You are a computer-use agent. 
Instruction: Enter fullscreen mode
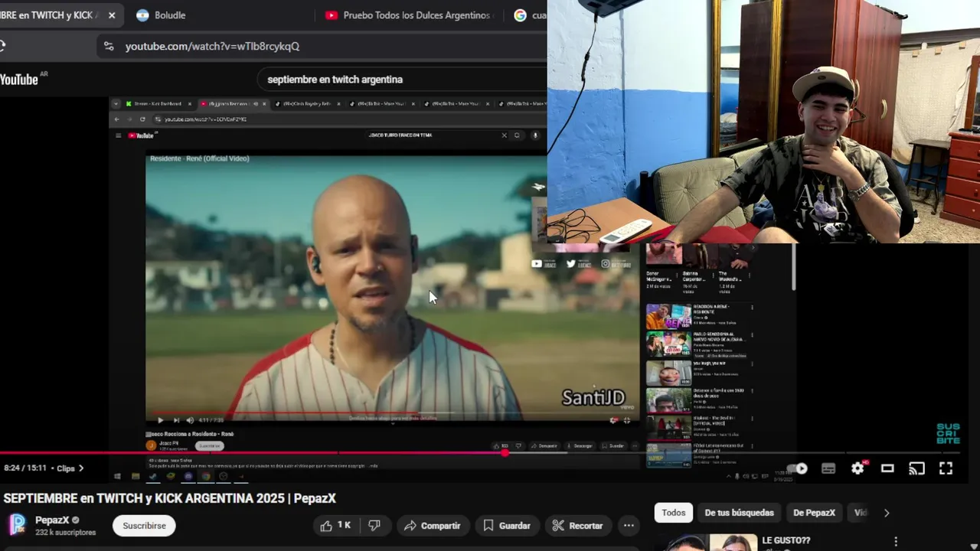point(946,468)
